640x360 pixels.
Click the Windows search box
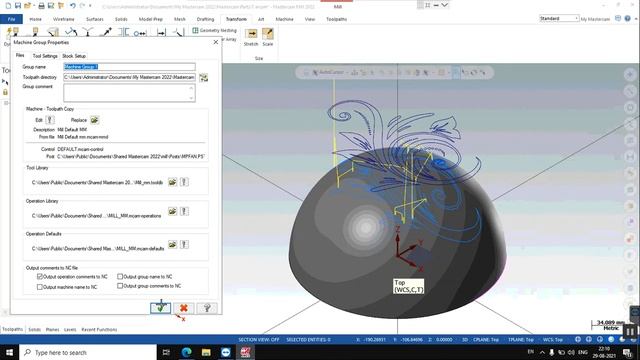pyautogui.click(x=88, y=352)
